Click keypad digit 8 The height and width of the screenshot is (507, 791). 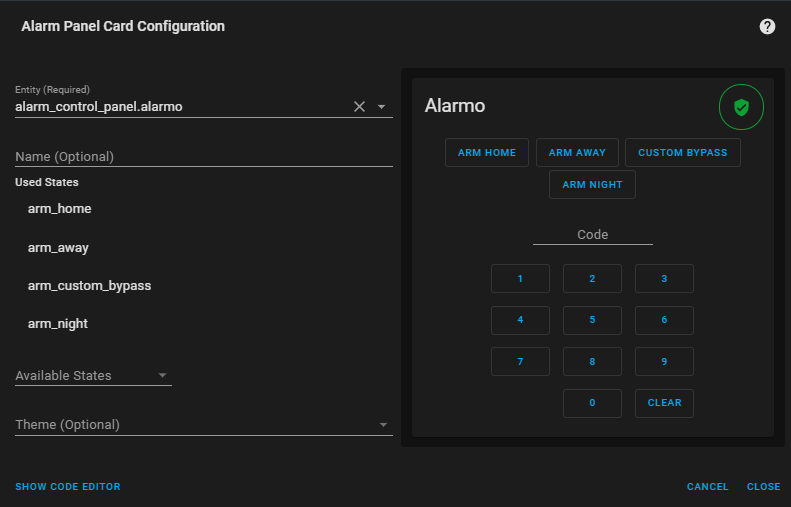pyautogui.click(x=592, y=361)
